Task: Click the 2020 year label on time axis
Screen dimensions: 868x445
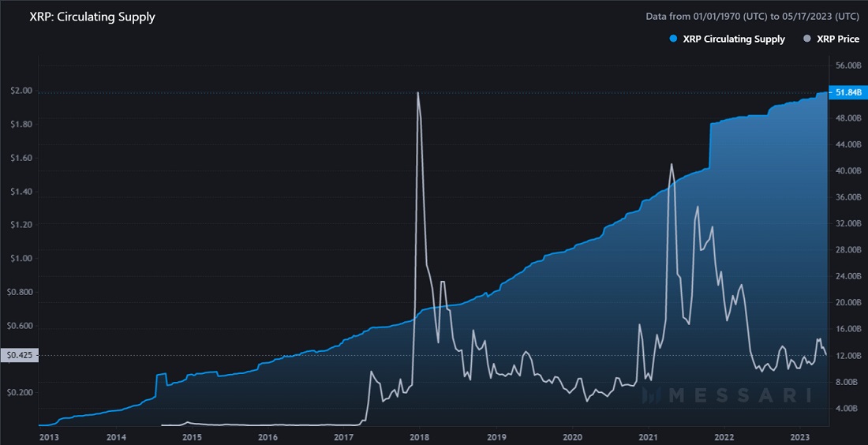Action: [572, 437]
